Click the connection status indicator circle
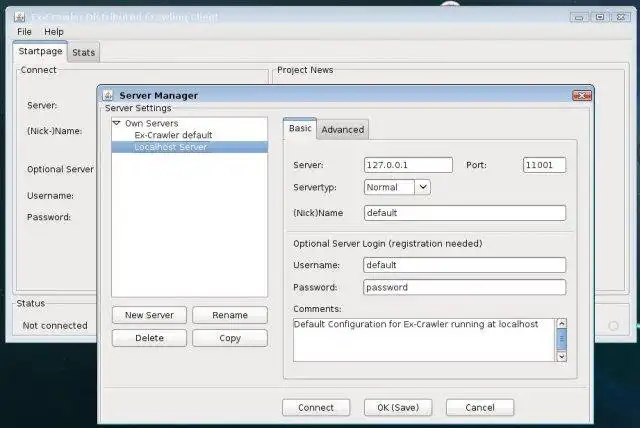Screen dimensions: 640x428 point(613,326)
